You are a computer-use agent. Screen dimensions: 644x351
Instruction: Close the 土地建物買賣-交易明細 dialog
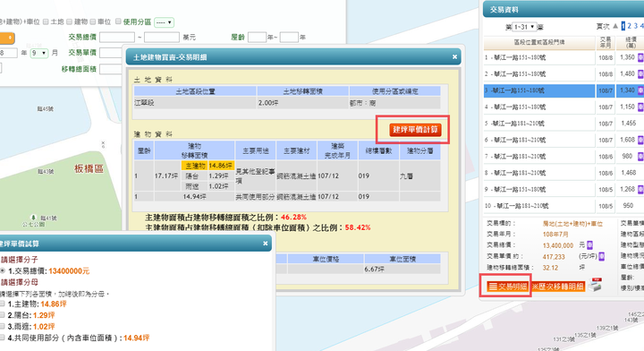(x=454, y=56)
